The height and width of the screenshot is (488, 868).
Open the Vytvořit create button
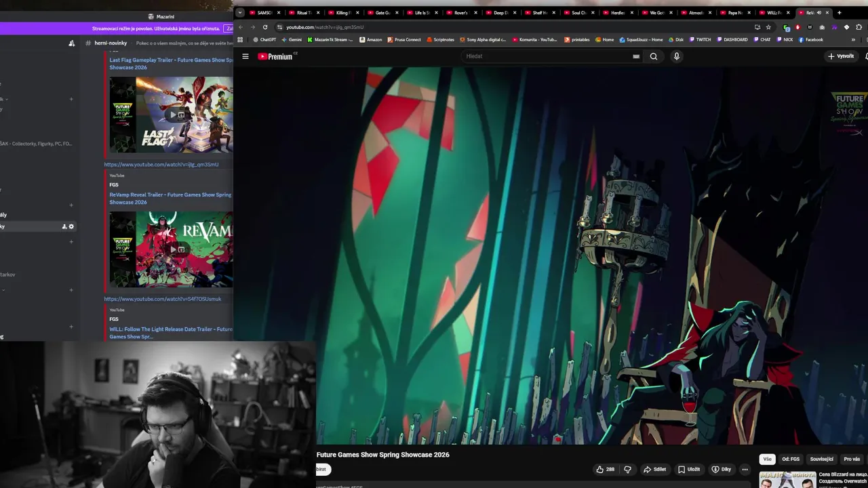pyautogui.click(x=841, y=56)
